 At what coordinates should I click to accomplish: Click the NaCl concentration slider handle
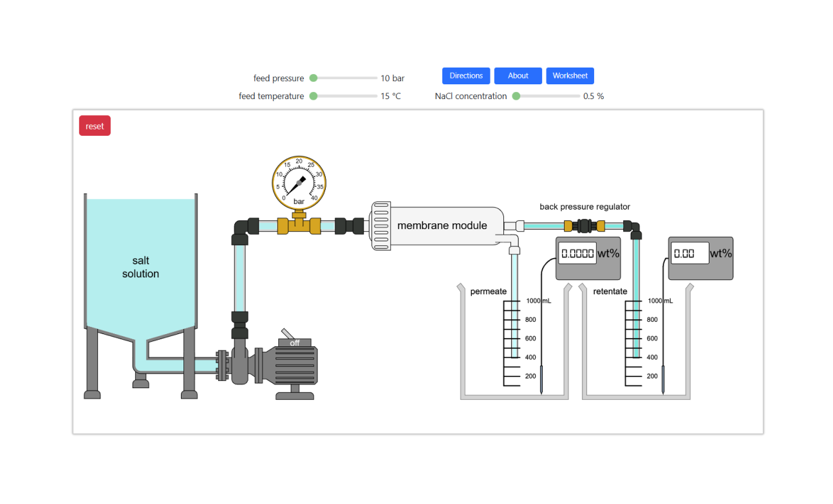click(516, 96)
